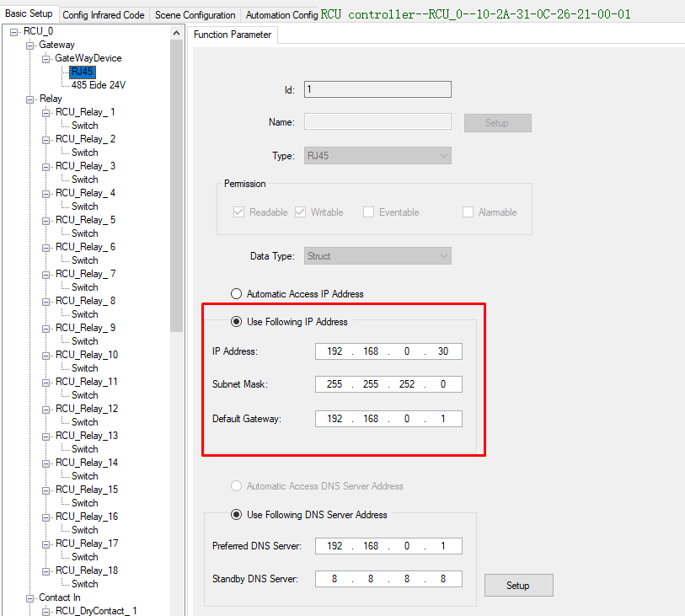
Task: Open the Automation Config tab
Action: (281, 15)
